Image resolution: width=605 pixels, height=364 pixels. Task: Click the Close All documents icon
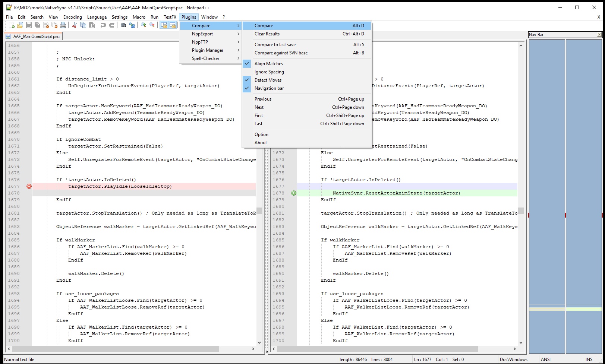click(x=54, y=25)
